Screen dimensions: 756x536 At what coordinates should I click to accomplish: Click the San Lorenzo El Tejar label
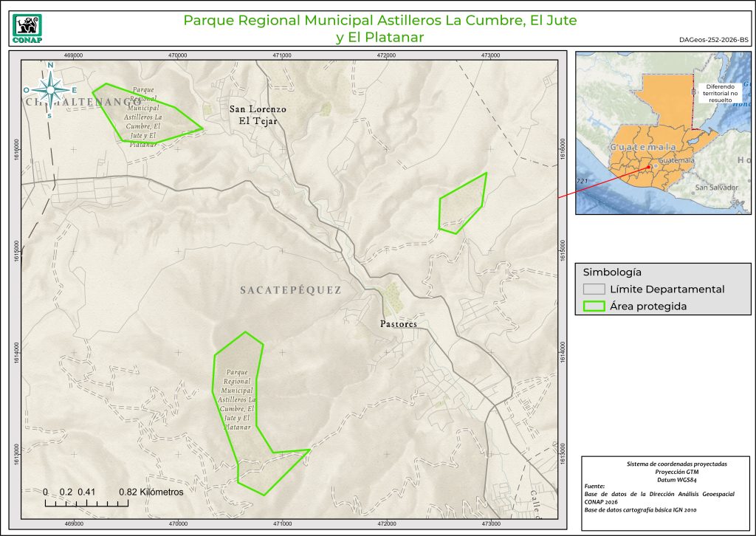[x=257, y=115]
